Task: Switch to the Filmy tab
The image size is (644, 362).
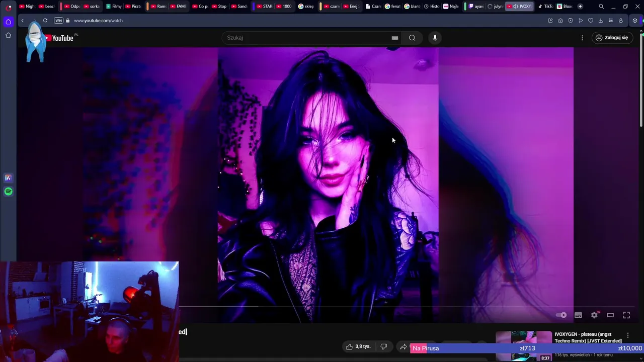Action: tap(114, 7)
